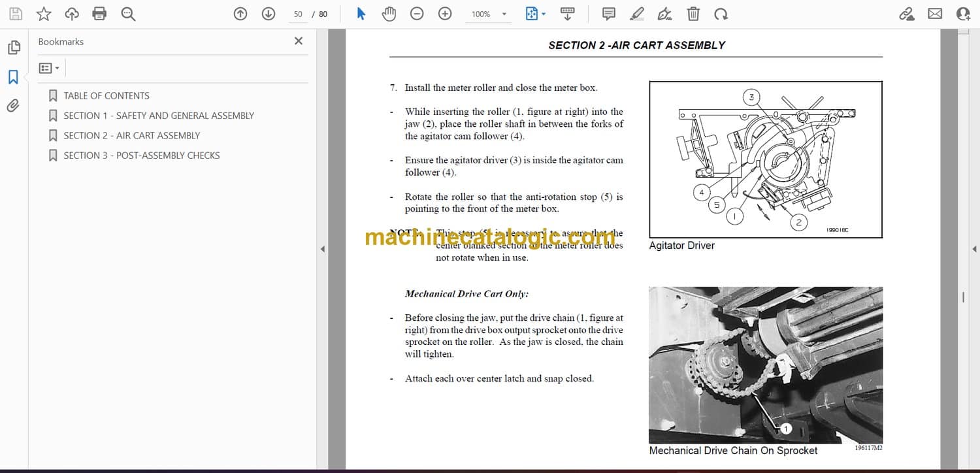Click the total page count "/ 80"
The height and width of the screenshot is (473, 980).
pos(320,14)
